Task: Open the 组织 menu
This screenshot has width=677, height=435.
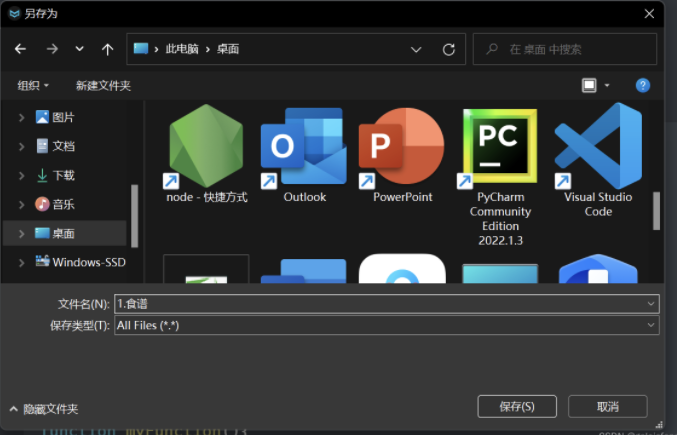Action: 33,86
